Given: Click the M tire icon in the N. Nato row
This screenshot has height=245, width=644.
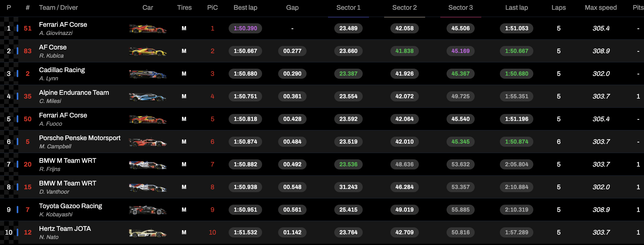Looking at the screenshot, I should pos(184,232).
